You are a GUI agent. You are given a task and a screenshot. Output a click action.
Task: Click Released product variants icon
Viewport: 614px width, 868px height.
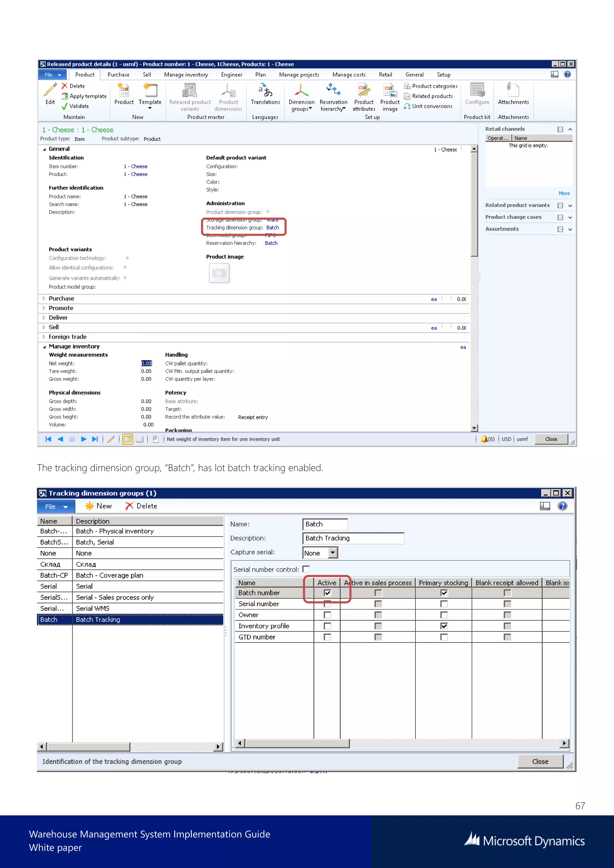coord(190,90)
